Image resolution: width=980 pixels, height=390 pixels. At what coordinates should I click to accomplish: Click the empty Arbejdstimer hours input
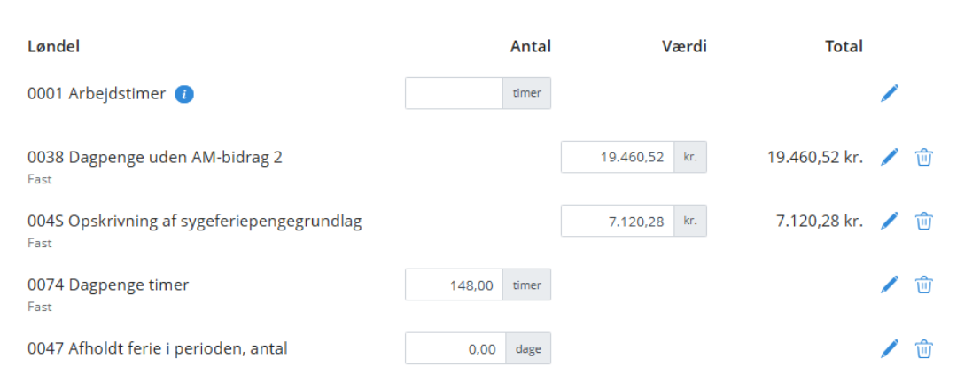454,93
